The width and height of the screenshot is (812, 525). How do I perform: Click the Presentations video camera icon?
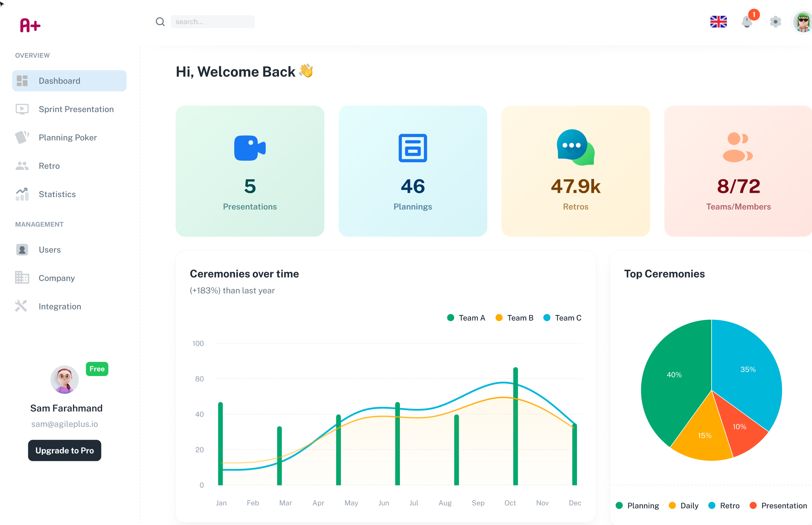click(x=250, y=148)
